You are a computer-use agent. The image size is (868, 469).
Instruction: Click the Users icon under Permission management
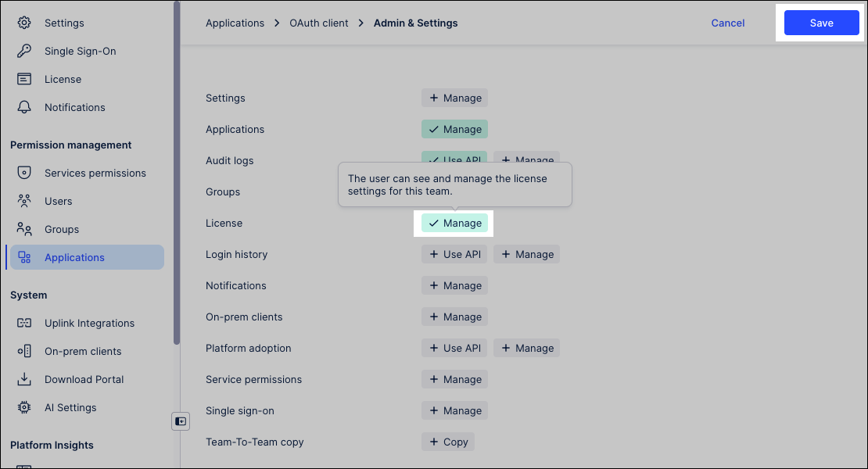click(x=23, y=201)
